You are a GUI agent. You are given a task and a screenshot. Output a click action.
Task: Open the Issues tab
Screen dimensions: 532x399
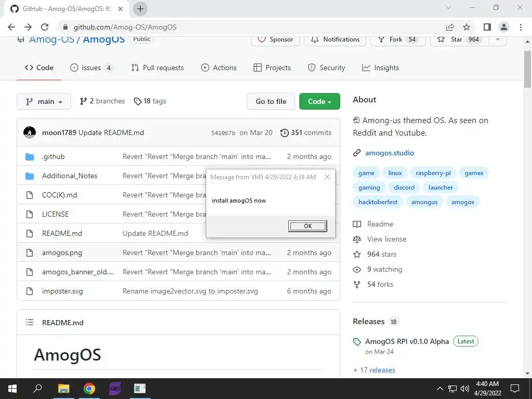[x=91, y=68]
